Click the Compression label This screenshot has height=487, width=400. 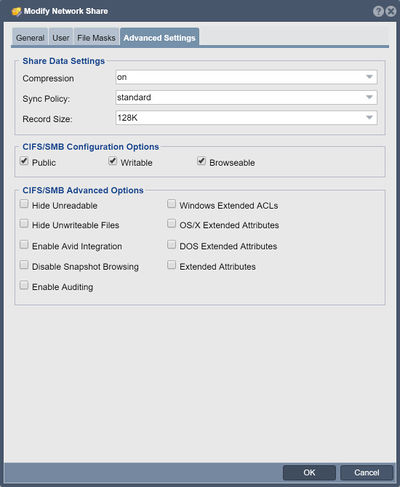click(x=48, y=78)
